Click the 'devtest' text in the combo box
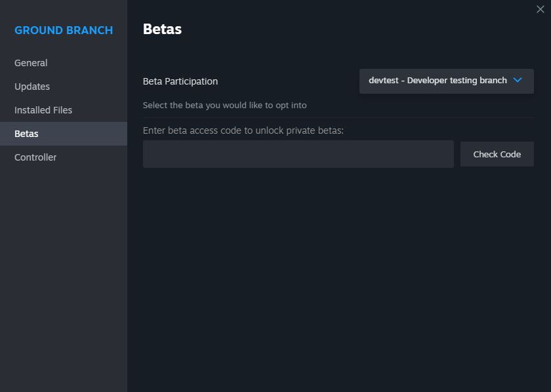551x392 pixels. [x=383, y=81]
